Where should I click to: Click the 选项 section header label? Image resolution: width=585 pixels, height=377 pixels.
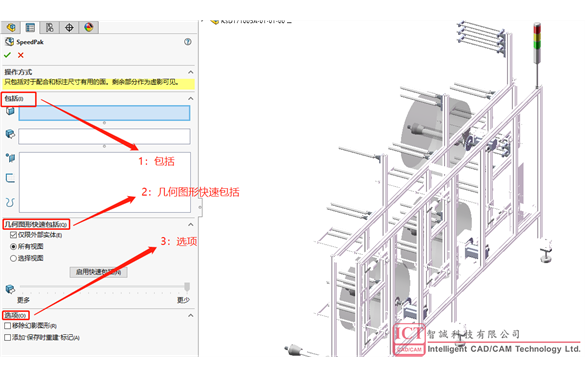click(x=15, y=315)
